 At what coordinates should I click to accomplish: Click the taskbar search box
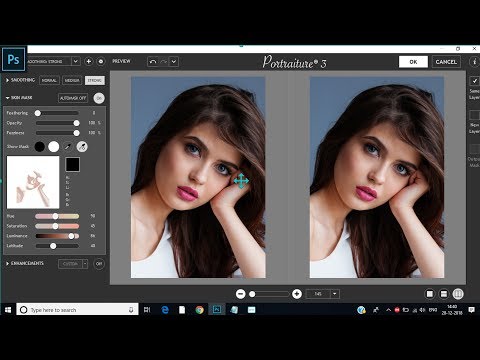click(77, 310)
